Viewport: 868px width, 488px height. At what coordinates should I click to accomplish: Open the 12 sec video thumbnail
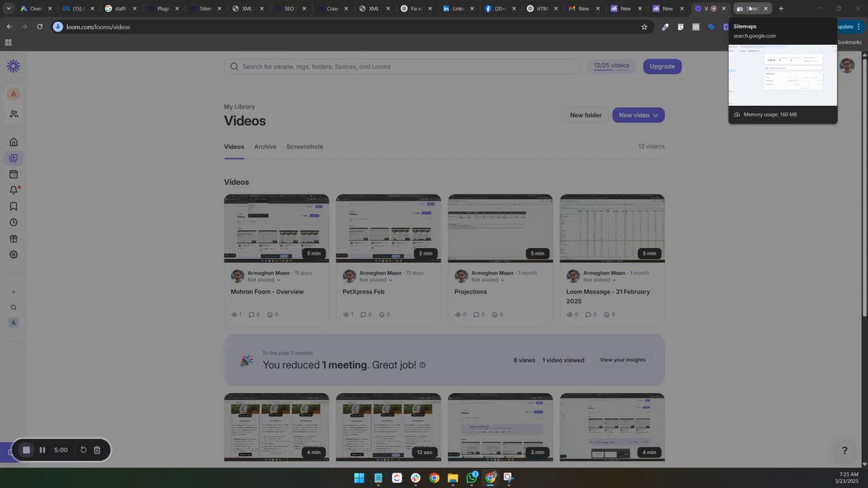(389, 427)
